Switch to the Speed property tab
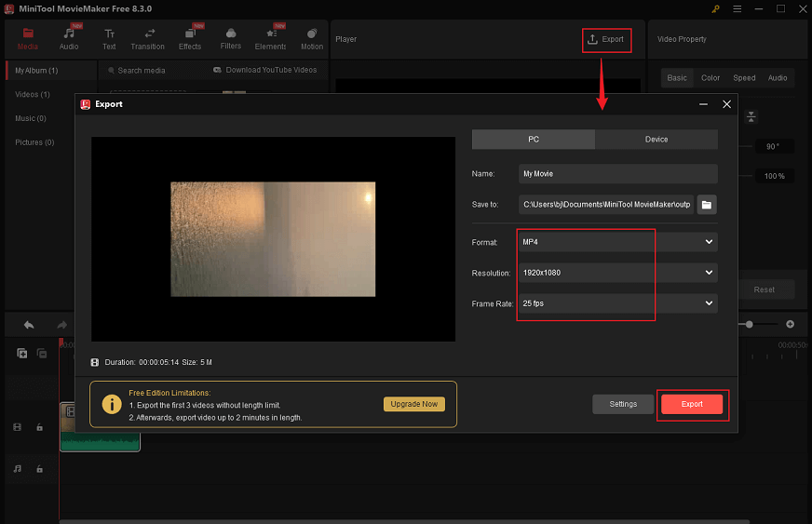812x524 pixels. pyautogui.click(x=744, y=77)
